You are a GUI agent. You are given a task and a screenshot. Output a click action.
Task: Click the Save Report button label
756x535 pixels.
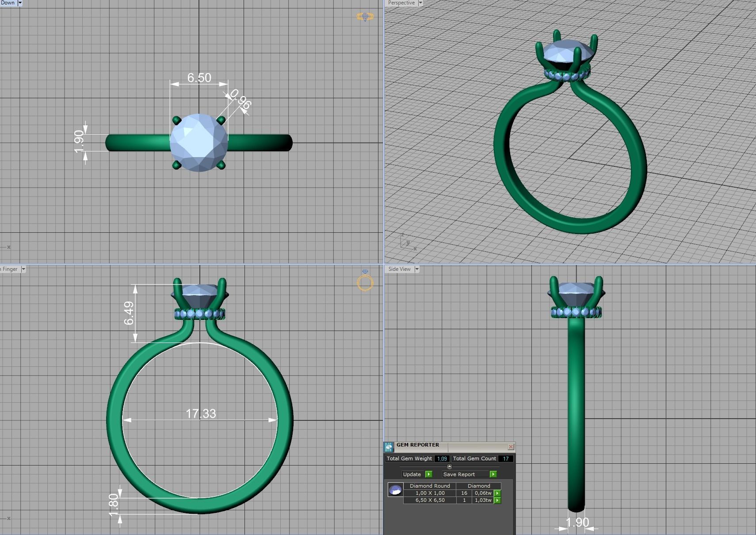coord(459,474)
